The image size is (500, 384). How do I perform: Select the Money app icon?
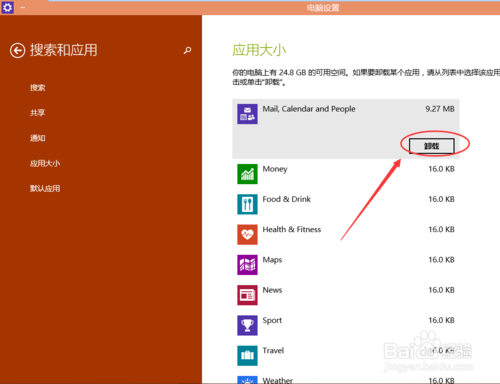[x=247, y=174]
